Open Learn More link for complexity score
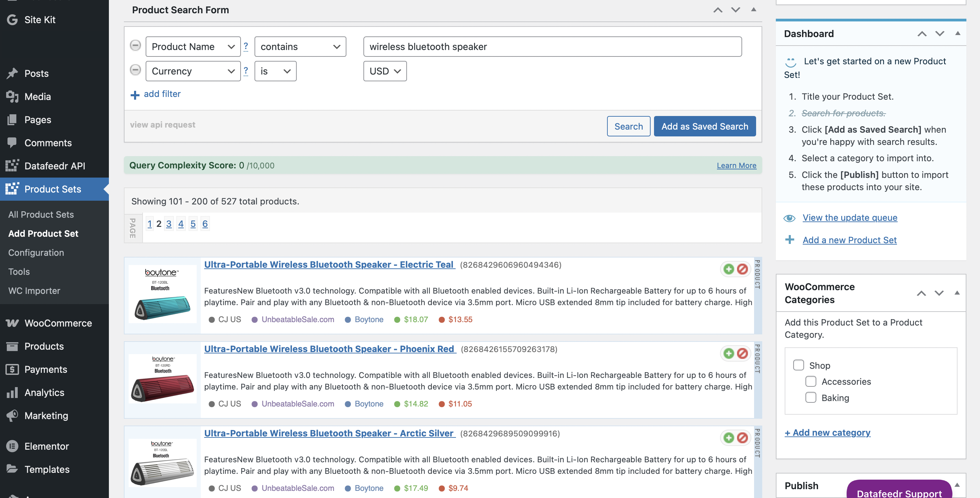 pyautogui.click(x=736, y=165)
